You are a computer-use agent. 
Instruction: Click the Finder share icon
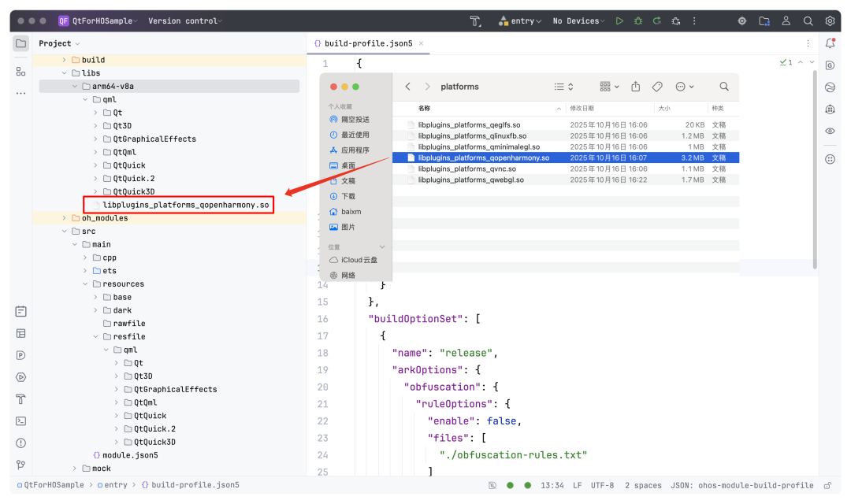click(636, 87)
